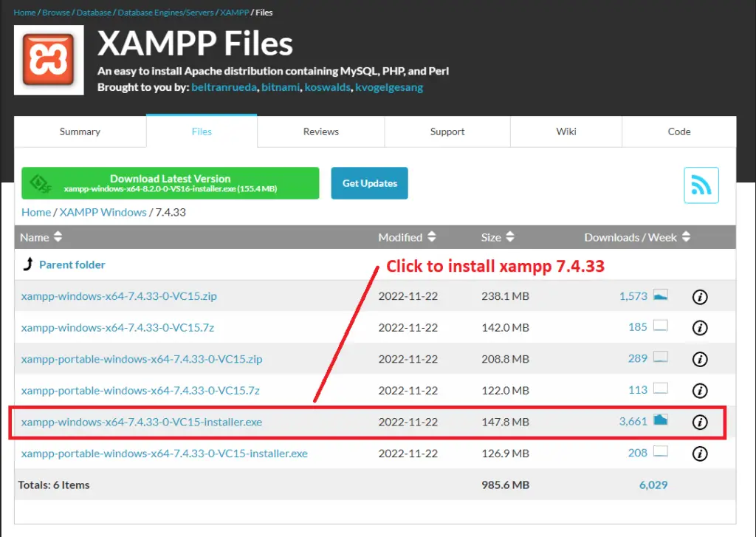Viewport: 756px width, 537px height.
Task: Switch to the Wiki tab
Action: click(566, 131)
